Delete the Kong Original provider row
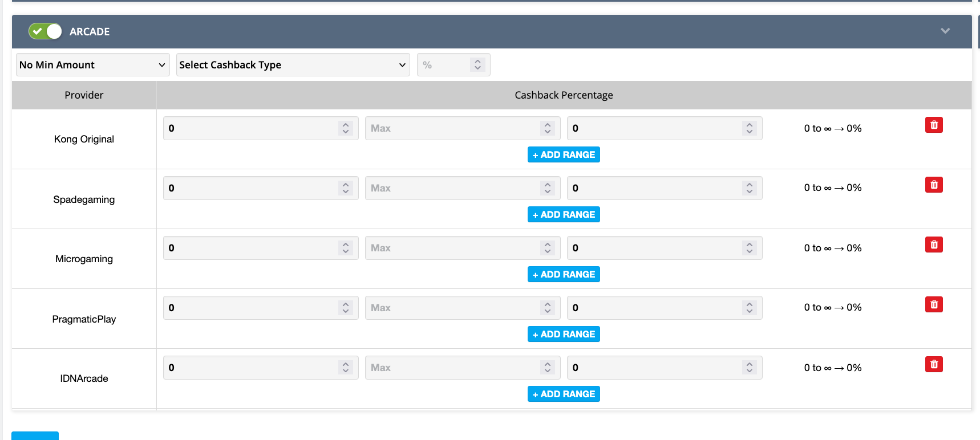 (934, 125)
